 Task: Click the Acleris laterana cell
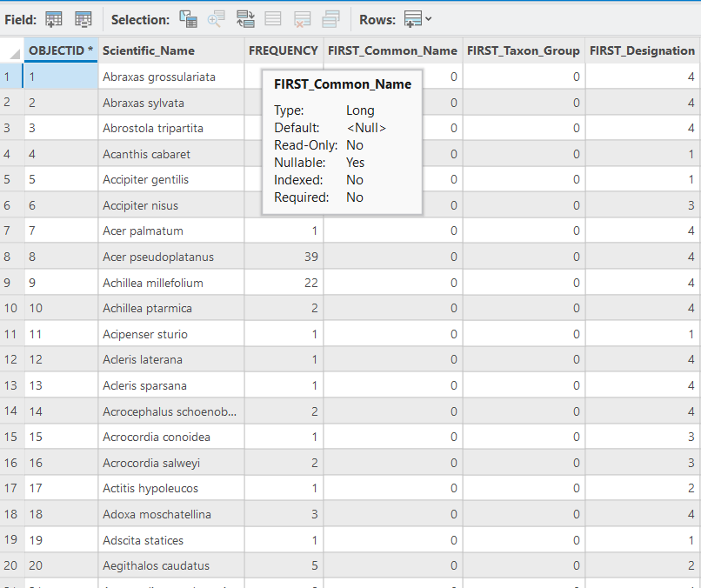tap(171, 360)
